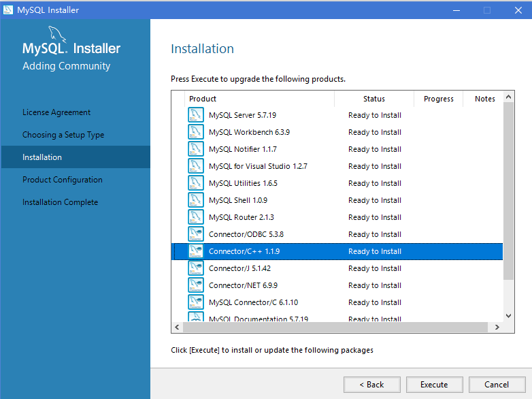The height and width of the screenshot is (399, 532).
Task: Click the horizontal scroll right arrow
Action: 497,327
